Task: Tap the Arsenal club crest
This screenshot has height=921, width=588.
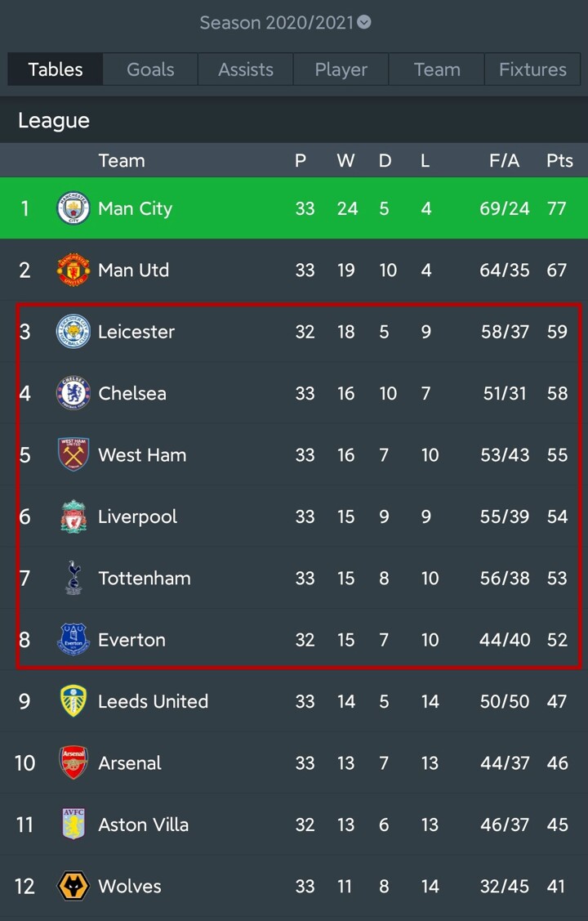Action: click(x=73, y=762)
